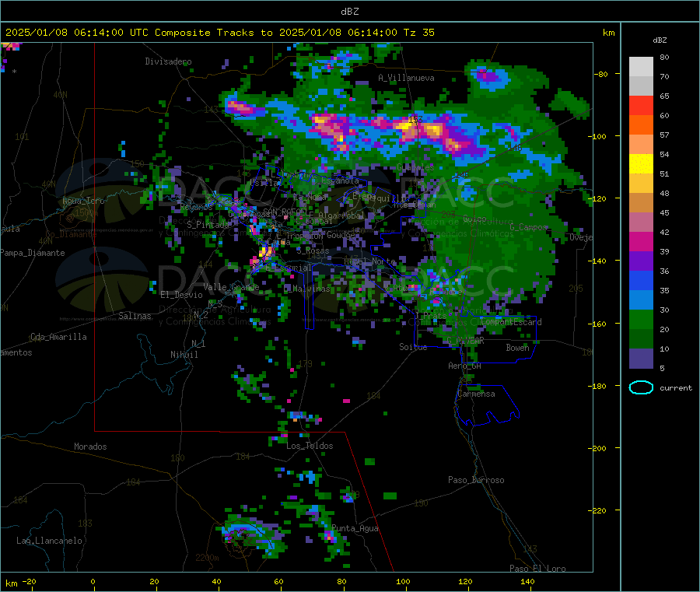
Task: Click the 'Pampa_Diamante' map label
Action: point(32,253)
